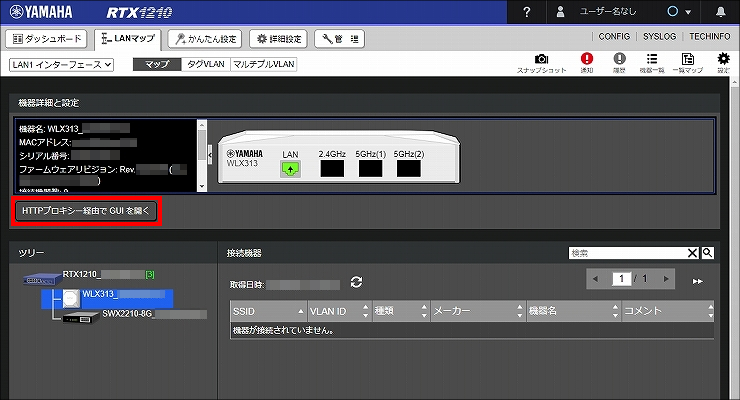Open the help question mark icon
This screenshot has width=740, height=400.
[527, 12]
